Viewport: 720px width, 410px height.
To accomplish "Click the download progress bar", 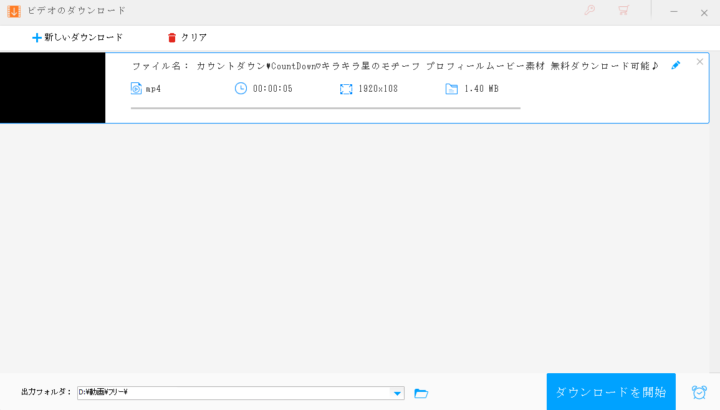I will click(x=325, y=107).
